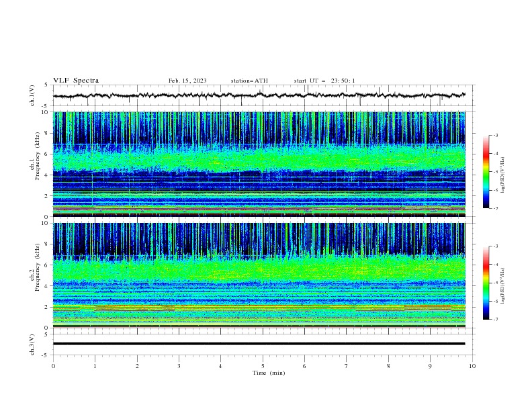Click the upper colorbar log(PSD) unit label
Screen dimensions: 532x411
[503, 175]
